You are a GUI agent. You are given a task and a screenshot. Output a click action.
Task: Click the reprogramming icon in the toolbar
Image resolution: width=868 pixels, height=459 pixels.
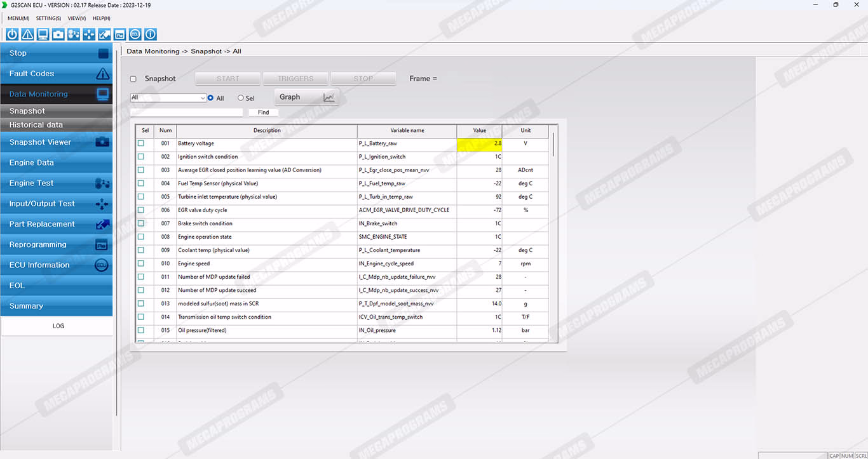click(120, 34)
